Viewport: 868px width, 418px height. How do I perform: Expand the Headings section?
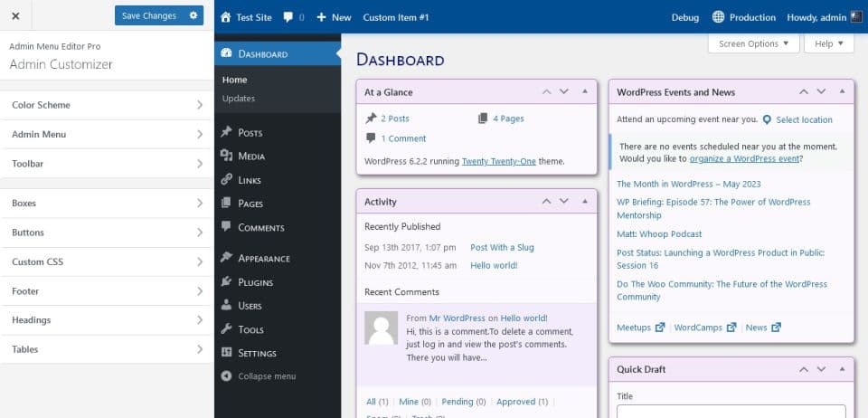107,320
